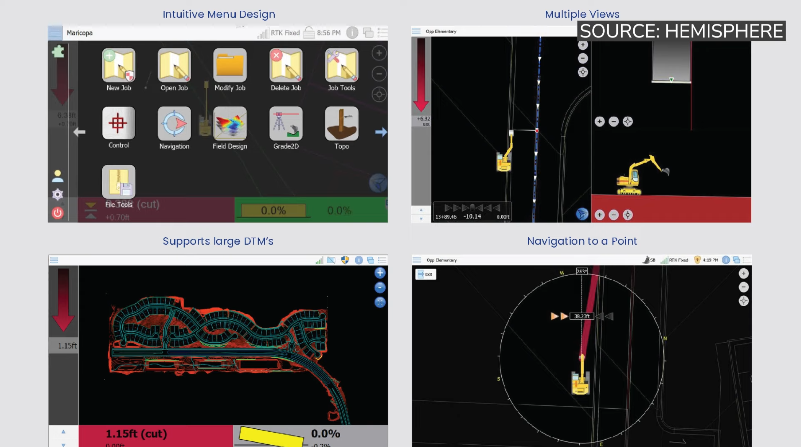Open the File Tools icon
801x447 pixels.
coord(119,183)
